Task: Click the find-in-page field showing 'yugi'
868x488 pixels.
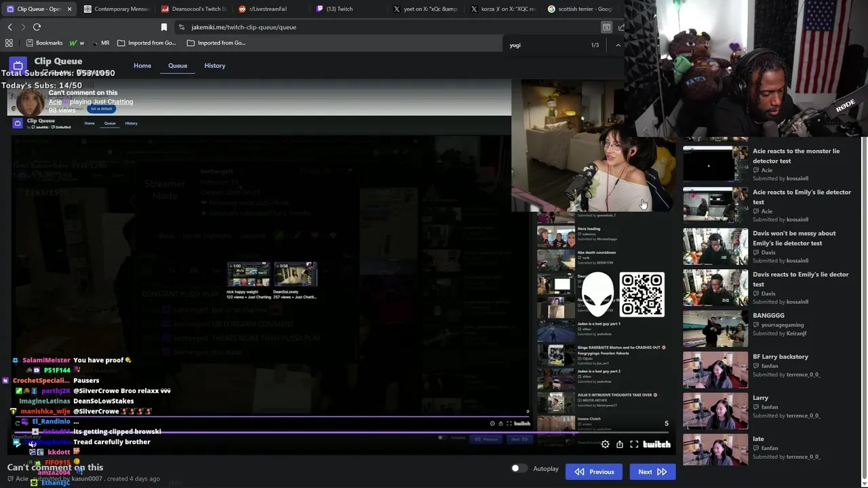Action: 546,45
